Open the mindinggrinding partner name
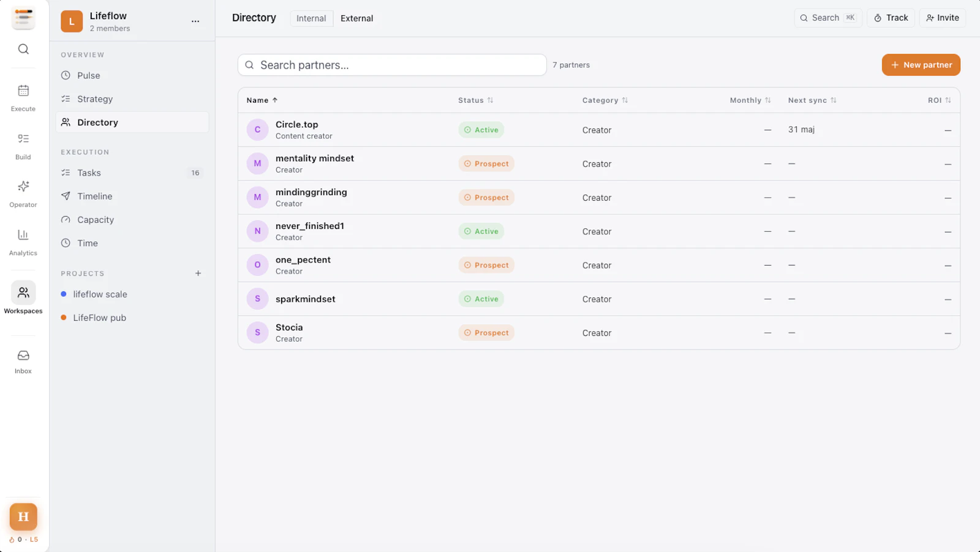The height and width of the screenshot is (552, 980). coord(311,192)
